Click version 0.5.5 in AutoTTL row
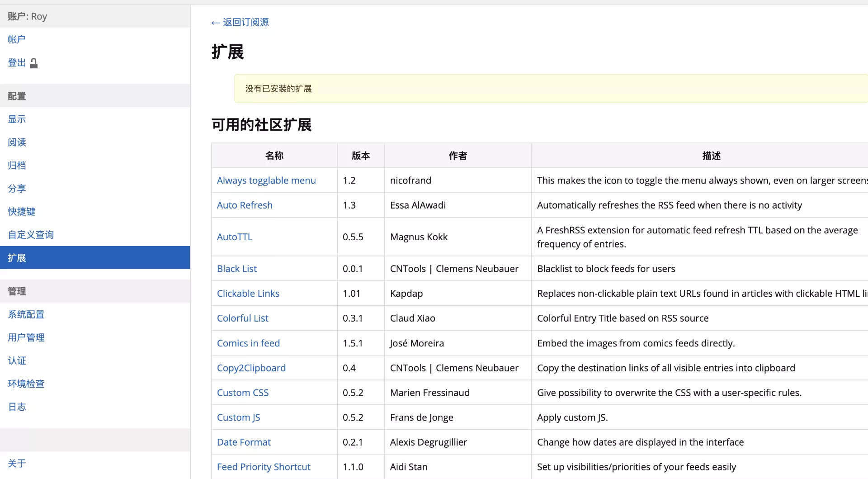 click(353, 237)
